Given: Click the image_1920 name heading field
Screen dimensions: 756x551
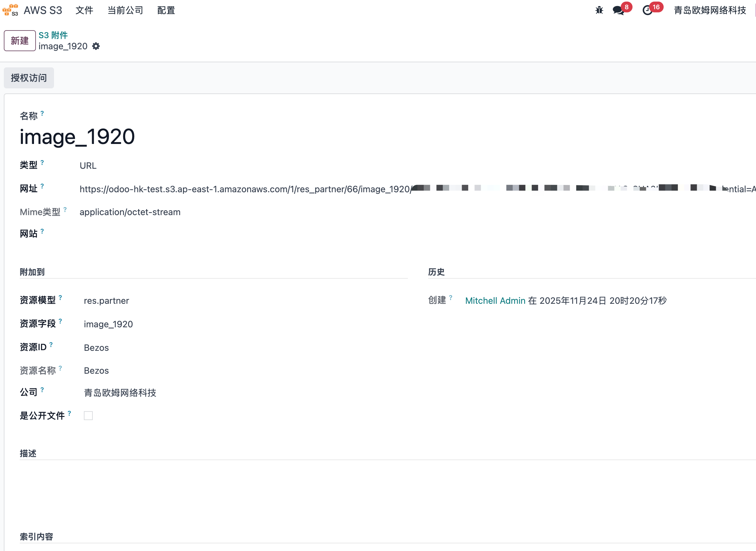Looking at the screenshot, I should [77, 136].
